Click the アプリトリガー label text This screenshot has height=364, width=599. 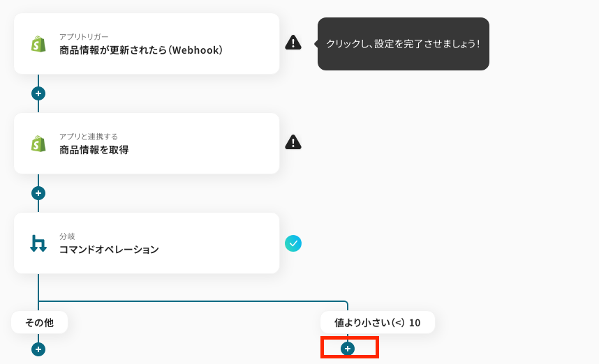[x=84, y=37]
